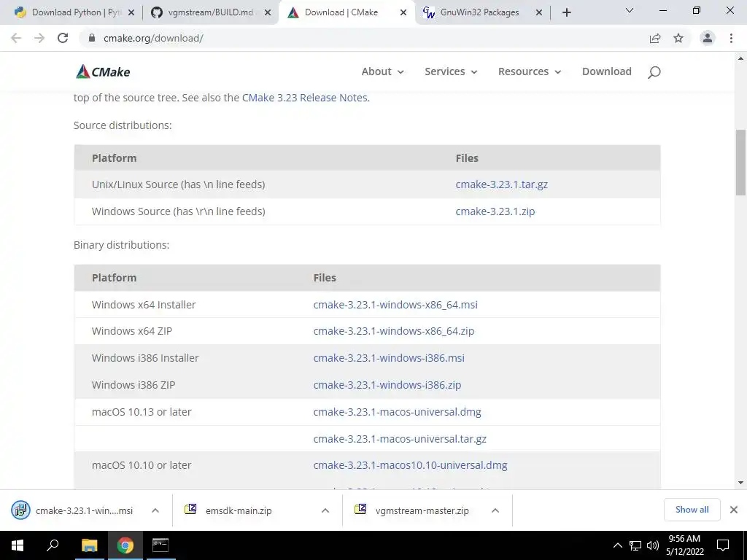This screenshot has width=747, height=560.
Task: Download cmake-3.23.1-windows-x86_64.msi installer
Action: [395, 305]
